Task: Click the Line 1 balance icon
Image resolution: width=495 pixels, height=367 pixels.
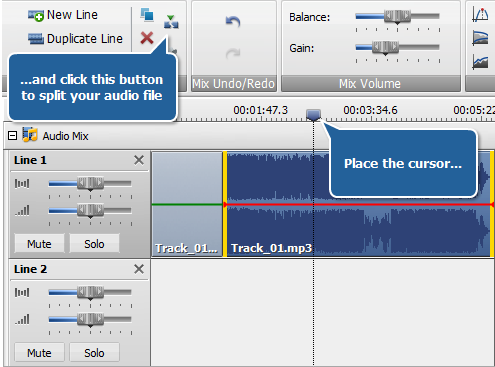Action: tap(22, 183)
